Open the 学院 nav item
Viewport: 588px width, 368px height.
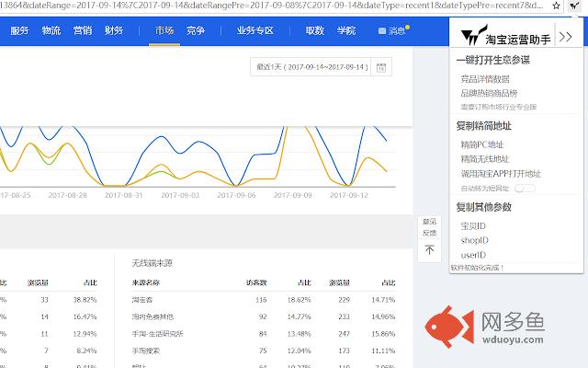click(346, 30)
